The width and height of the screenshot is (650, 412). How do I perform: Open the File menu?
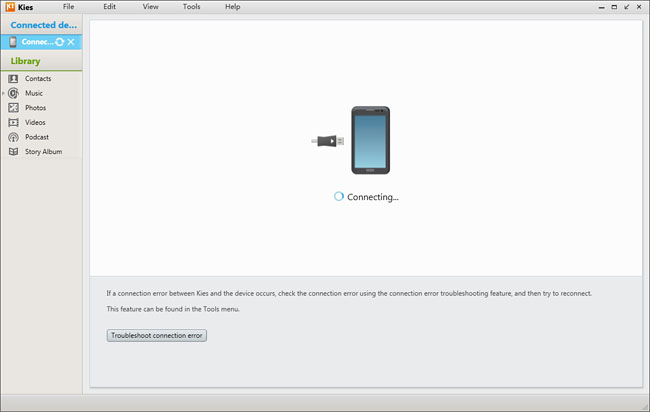click(68, 7)
